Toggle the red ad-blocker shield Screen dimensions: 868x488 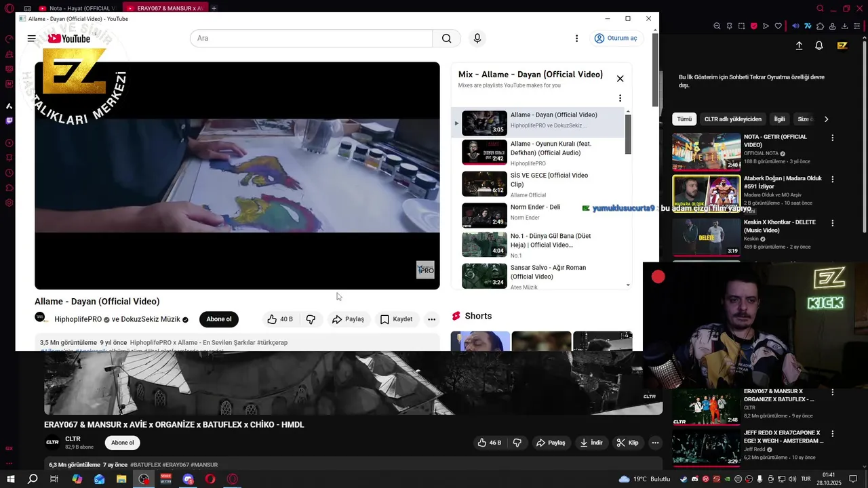[753, 26]
